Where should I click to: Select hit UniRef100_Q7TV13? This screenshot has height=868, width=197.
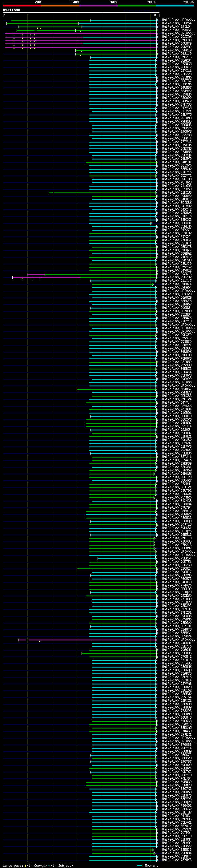(x=176, y=142)
